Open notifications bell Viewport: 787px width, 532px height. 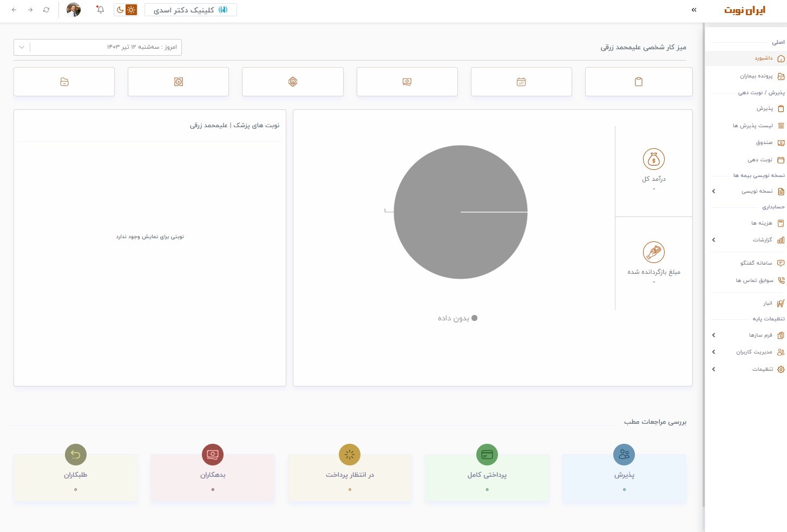[100, 10]
